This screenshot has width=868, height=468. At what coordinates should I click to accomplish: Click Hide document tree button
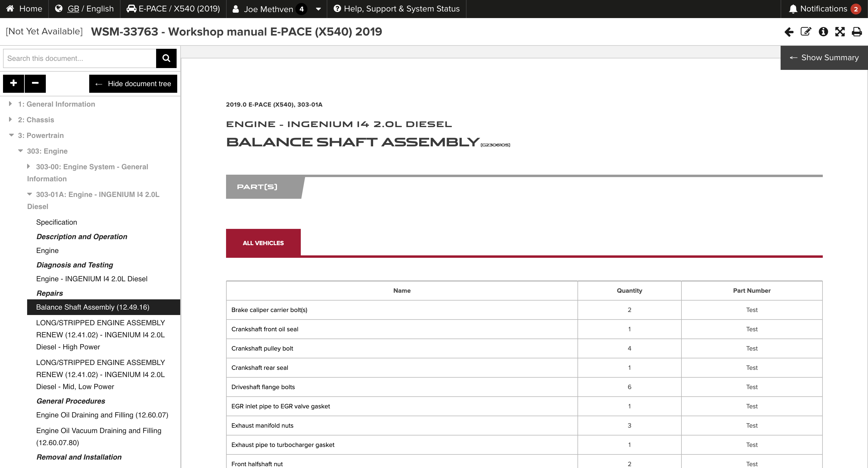click(133, 83)
